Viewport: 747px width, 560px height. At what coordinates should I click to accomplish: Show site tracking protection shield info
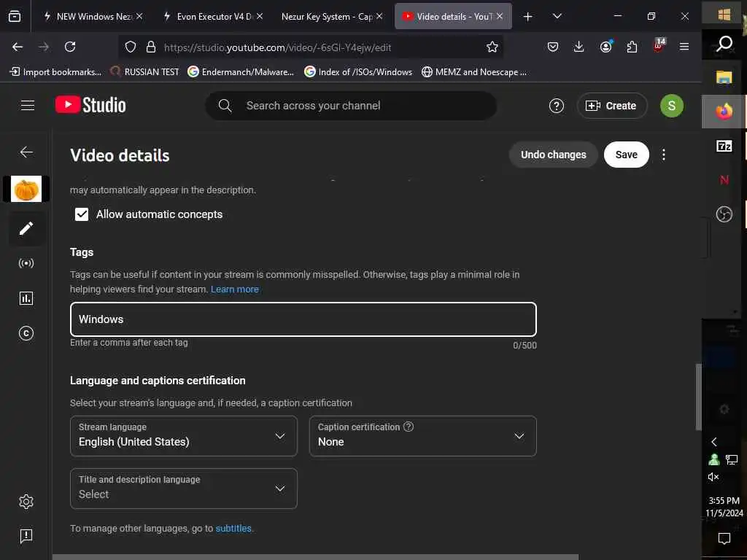pos(131,47)
